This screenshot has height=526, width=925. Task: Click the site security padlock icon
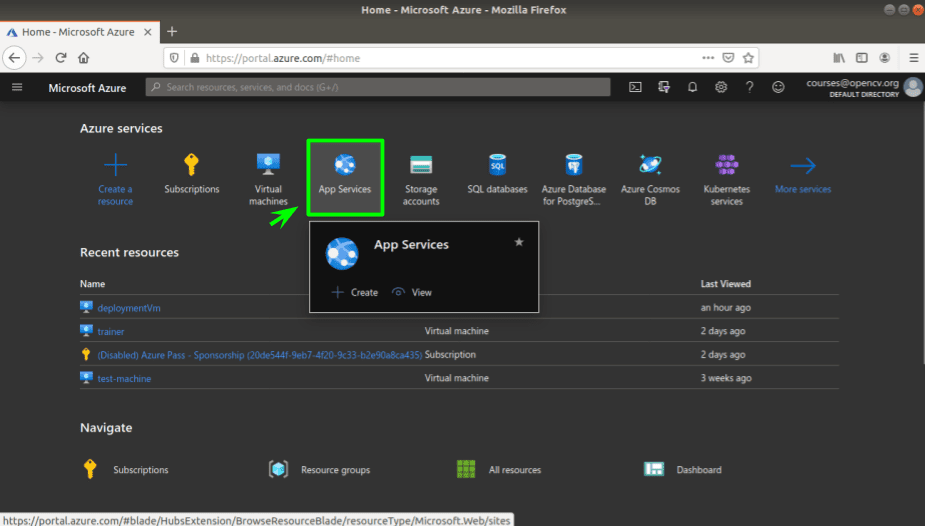(x=195, y=58)
